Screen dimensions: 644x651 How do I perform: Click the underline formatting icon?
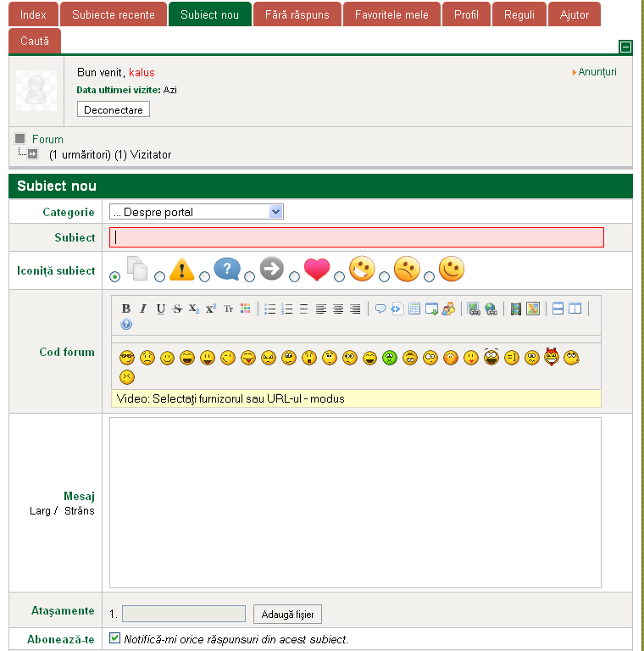160,309
